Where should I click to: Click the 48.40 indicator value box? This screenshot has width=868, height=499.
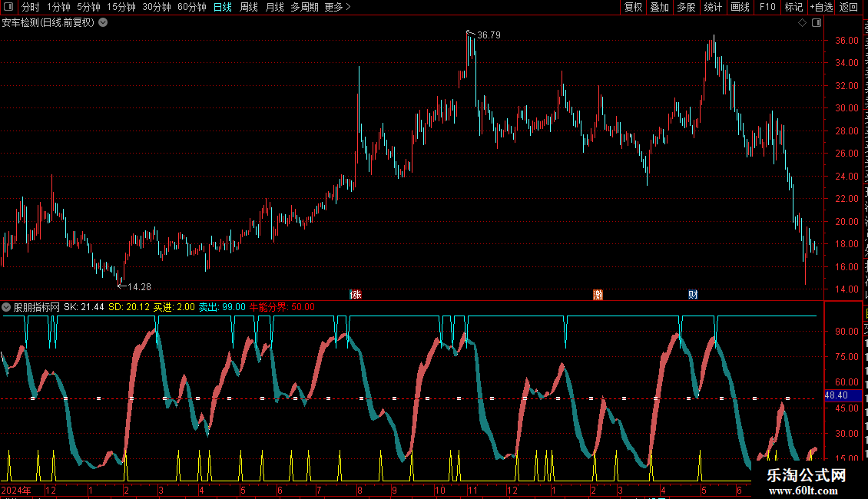pos(842,395)
